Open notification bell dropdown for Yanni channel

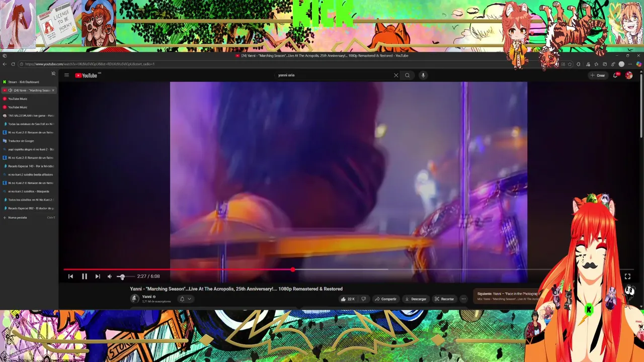click(185, 299)
